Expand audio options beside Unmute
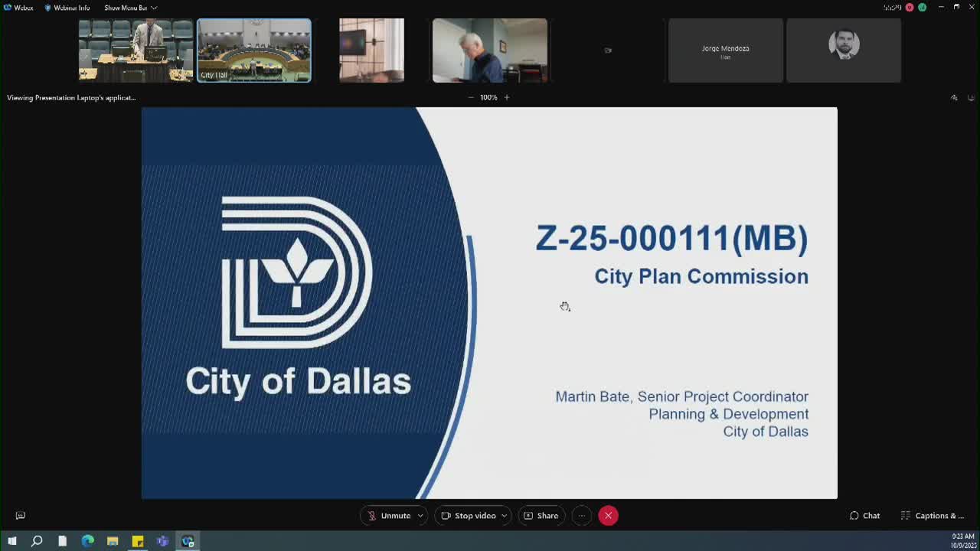The width and height of the screenshot is (980, 551). [419, 515]
